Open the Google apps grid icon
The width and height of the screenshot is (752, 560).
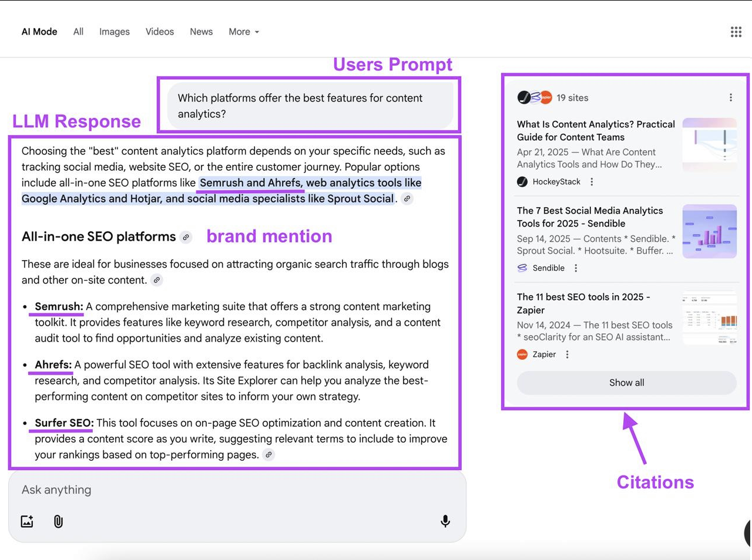[x=736, y=32]
